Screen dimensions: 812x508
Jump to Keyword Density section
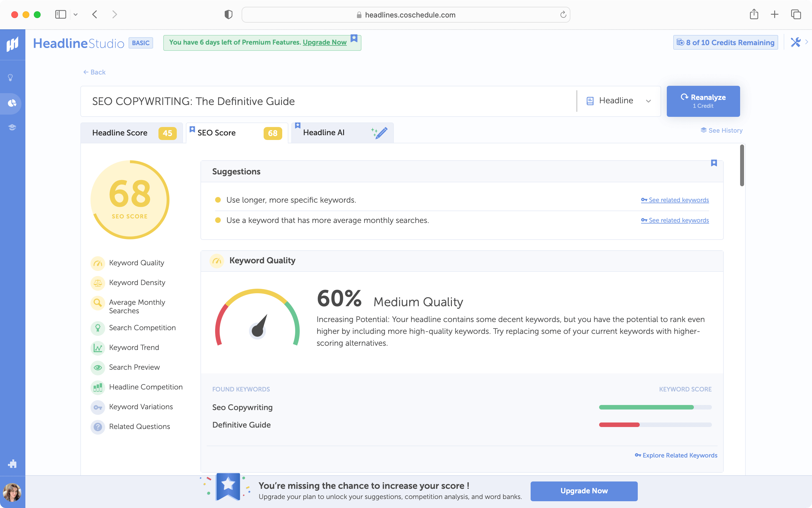128,283
